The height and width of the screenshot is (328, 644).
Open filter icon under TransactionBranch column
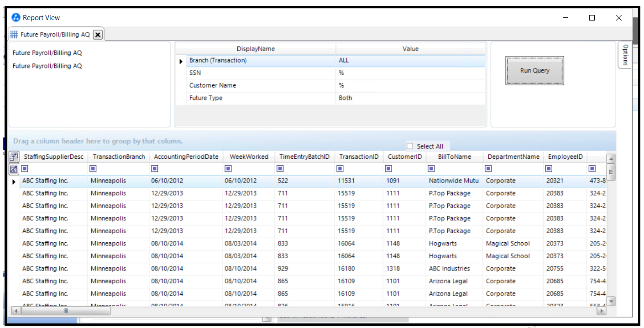[x=94, y=169]
